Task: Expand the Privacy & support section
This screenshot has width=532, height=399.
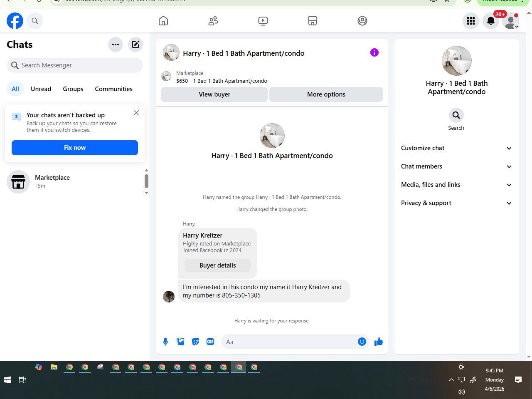Action: click(457, 203)
